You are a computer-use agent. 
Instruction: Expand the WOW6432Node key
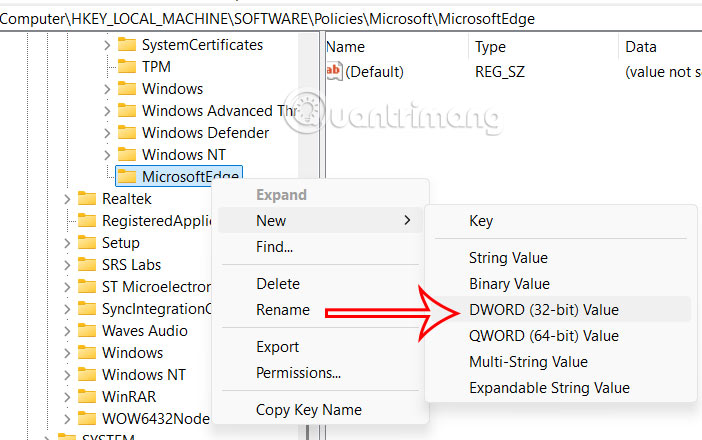[x=67, y=419]
